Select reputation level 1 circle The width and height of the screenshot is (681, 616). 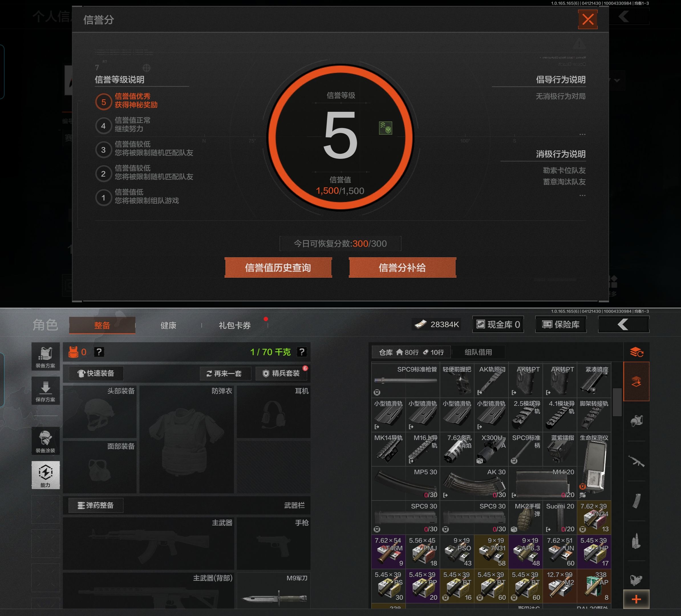(103, 198)
